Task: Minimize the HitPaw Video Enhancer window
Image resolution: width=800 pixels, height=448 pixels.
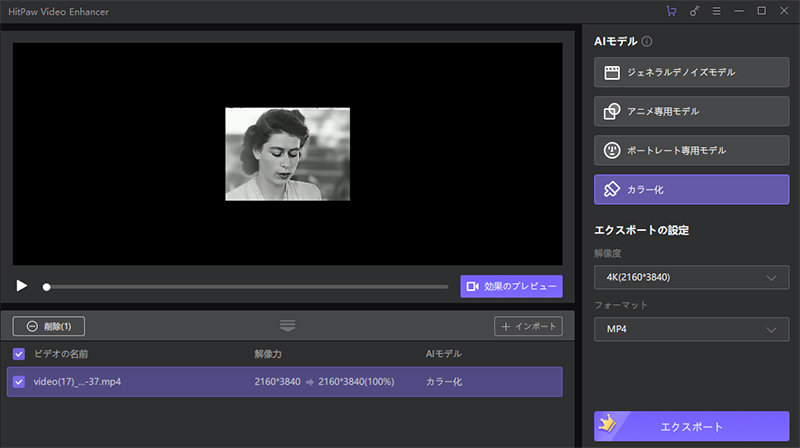Action: pyautogui.click(x=739, y=11)
